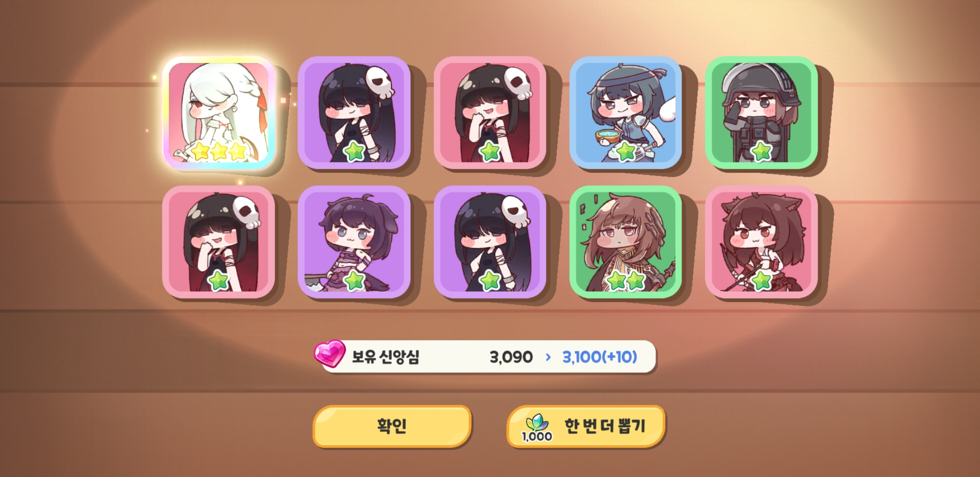Tap the green star on the helmeted soldier card
Image resolution: width=980 pixels, height=477 pixels.
point(761,151)
